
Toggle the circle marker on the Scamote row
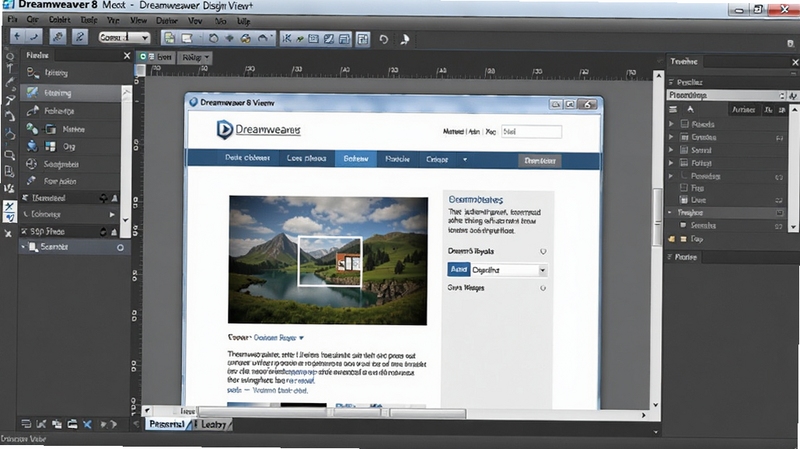(x=120, y=247)
